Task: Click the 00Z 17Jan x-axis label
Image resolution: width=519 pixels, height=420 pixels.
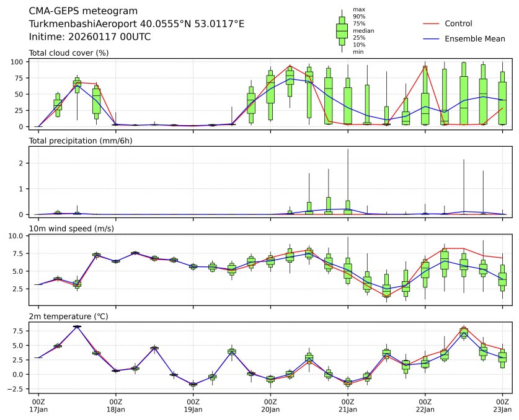Action: pos(38,405)
